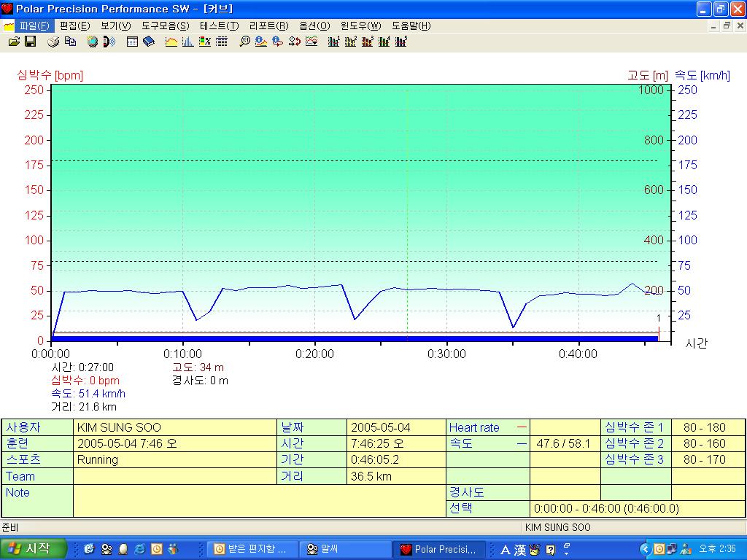Click the heart rate monitor transfer icon
The height and width of the screenshot is (560, 747).
coord(109,42)
